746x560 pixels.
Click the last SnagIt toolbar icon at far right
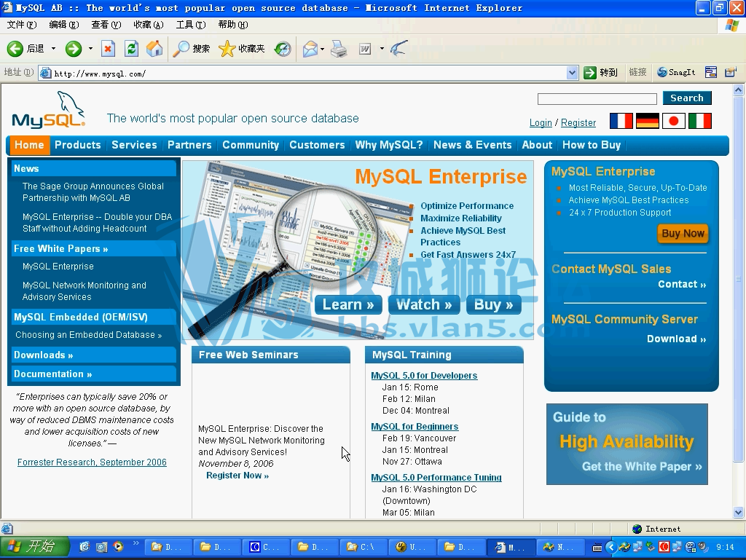pyautogui.click(x=730, y=72)
